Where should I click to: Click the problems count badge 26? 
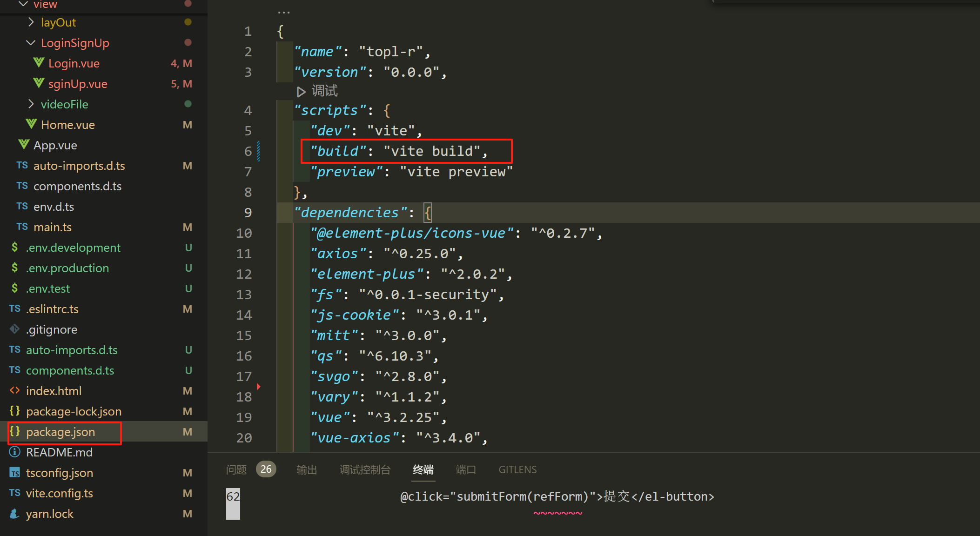266,469
